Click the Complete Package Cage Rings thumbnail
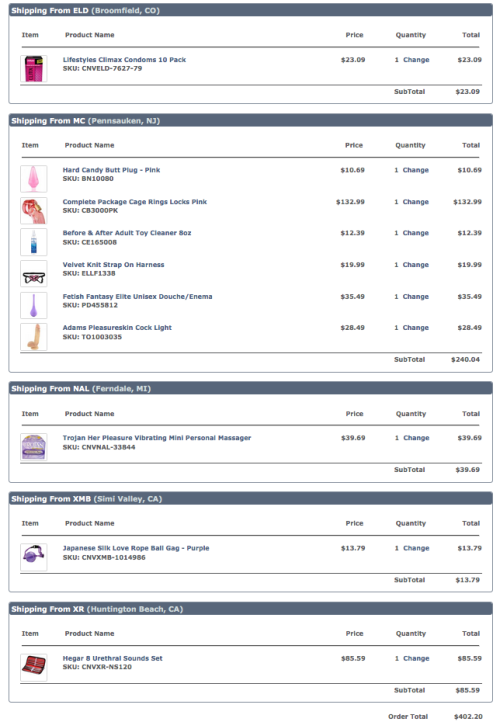The width and height of the screenshot is (500, 722). click(34, 210)
